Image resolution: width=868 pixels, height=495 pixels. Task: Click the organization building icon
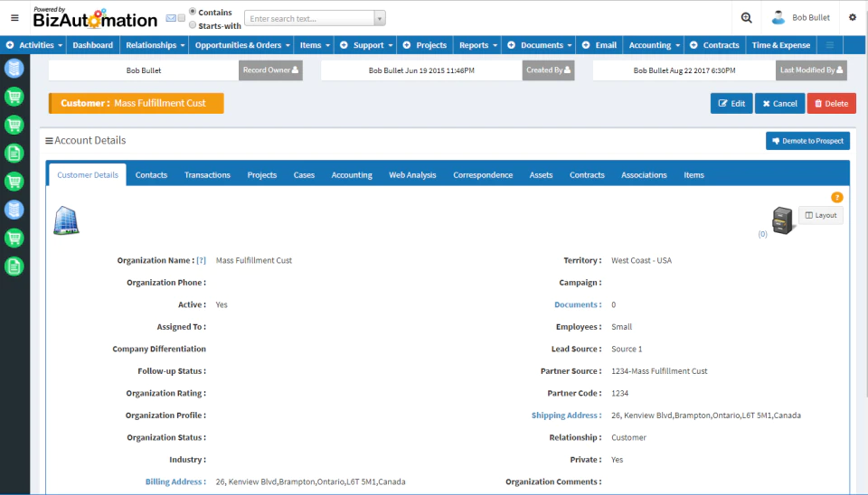click(66, 220)
